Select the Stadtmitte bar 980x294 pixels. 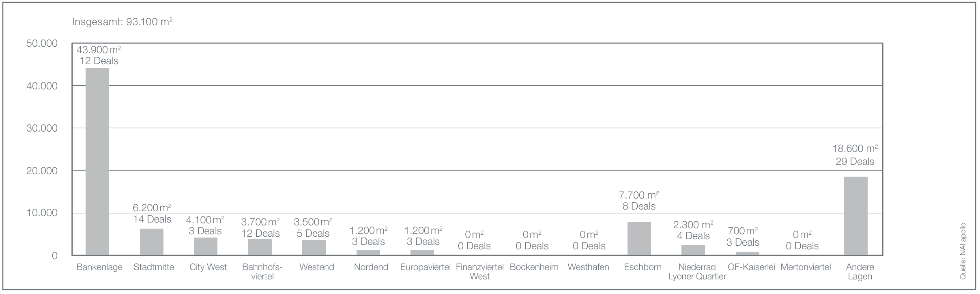(x=152, y=242)
